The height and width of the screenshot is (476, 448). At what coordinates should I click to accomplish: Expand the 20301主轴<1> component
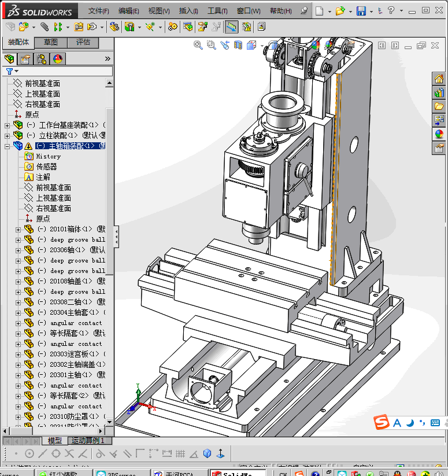point(18,375)
